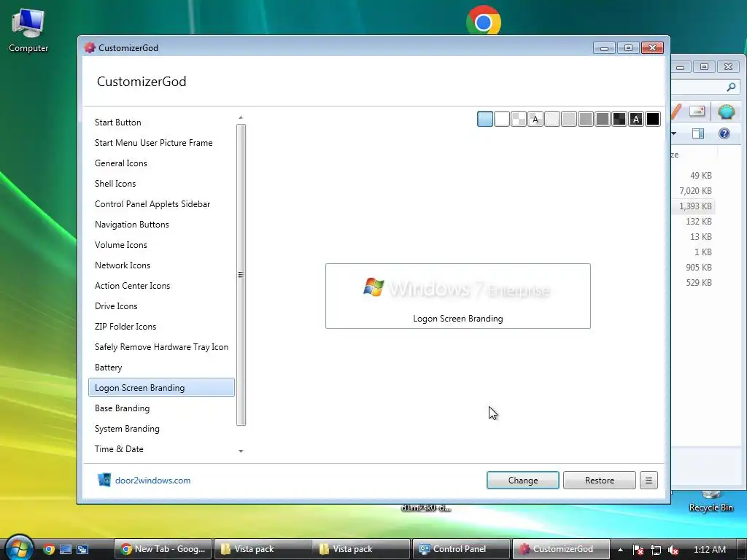Select the Windows 7 Enterprise branding thumbnail
This screenshot has width=747, height=560.
point(458,296)
